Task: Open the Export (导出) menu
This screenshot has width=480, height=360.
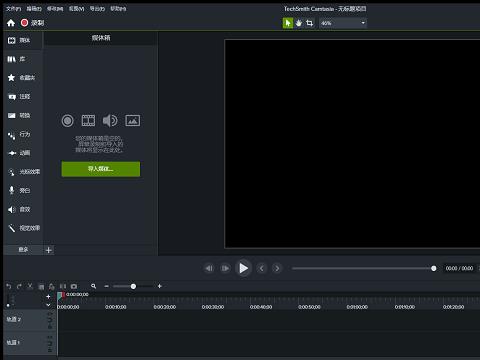Action: pos(97,9)
